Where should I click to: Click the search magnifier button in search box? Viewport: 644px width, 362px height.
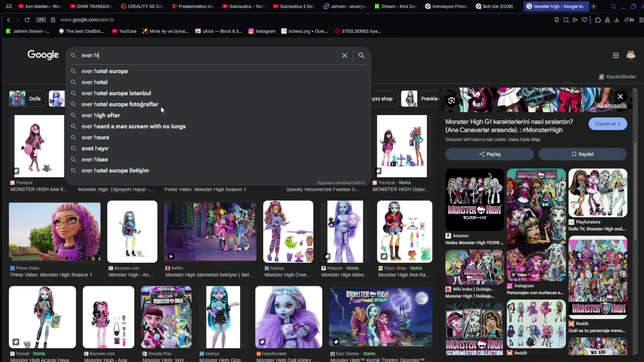(361, 55)
